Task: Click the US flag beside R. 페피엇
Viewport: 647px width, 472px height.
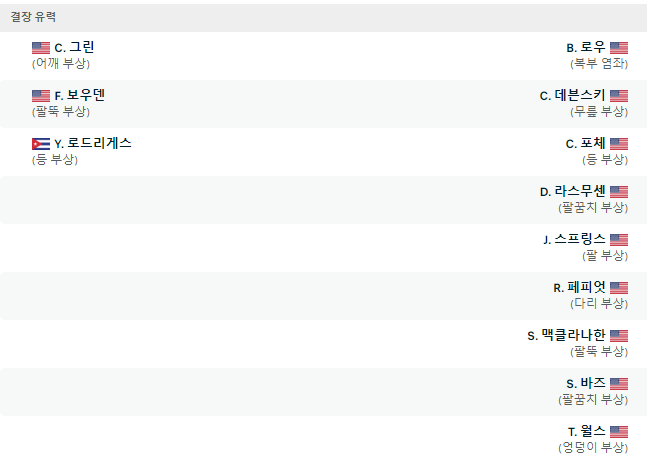Action: pyautogui.click(x=619, y=288)
